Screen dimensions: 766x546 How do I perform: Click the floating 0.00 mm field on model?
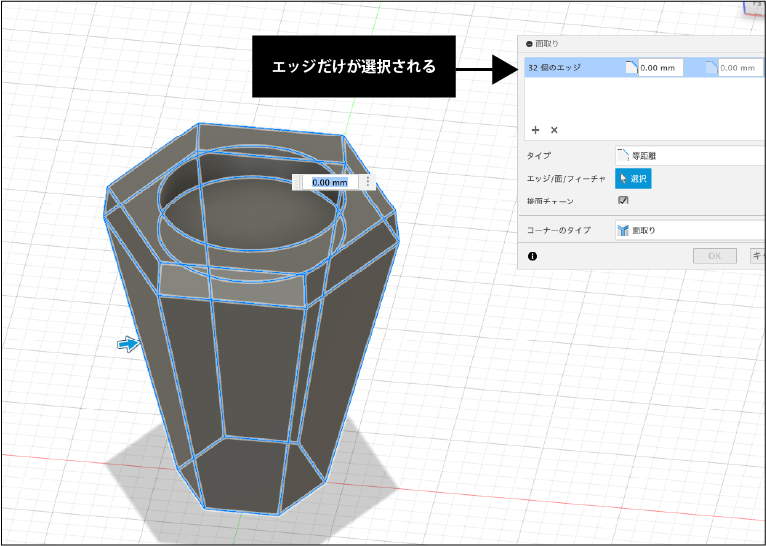pos(330,182)
